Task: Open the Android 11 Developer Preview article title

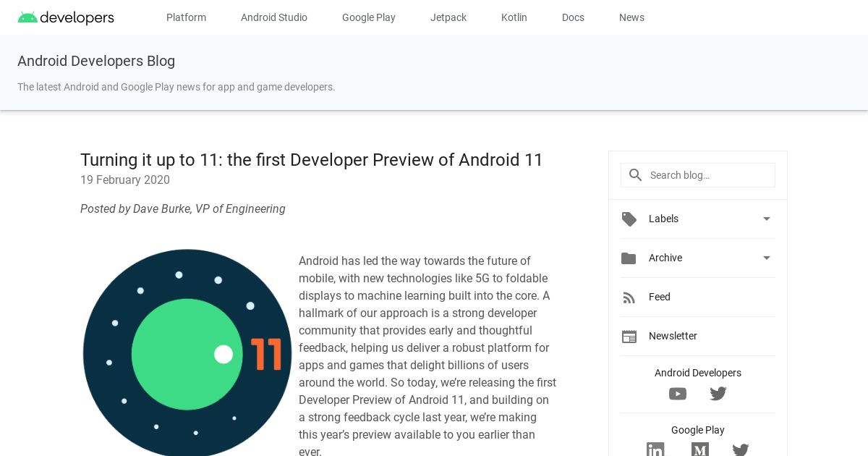Action: 312,160
